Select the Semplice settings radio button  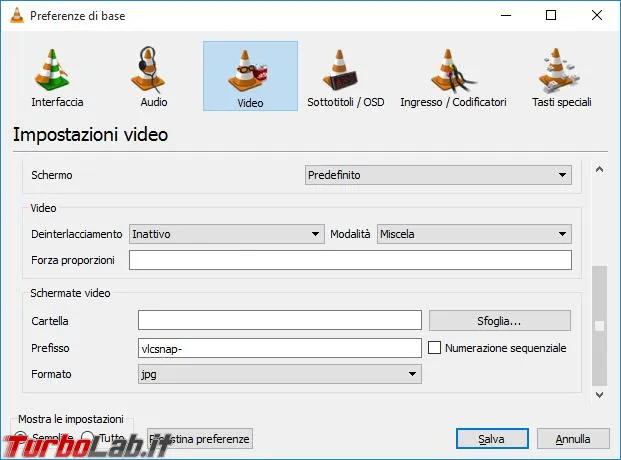point(20,437)
